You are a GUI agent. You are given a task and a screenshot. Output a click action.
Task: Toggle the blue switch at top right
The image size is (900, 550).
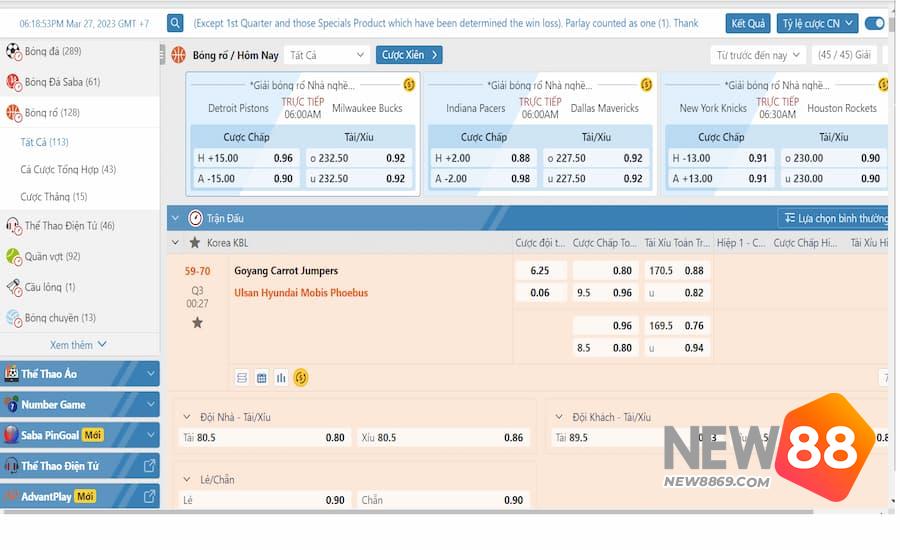point(874,23)
